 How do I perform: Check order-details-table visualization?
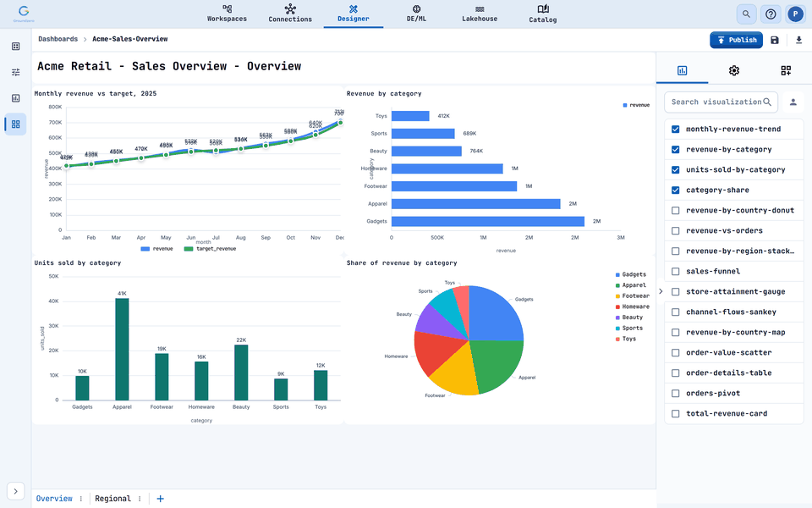tap(675, 373)
